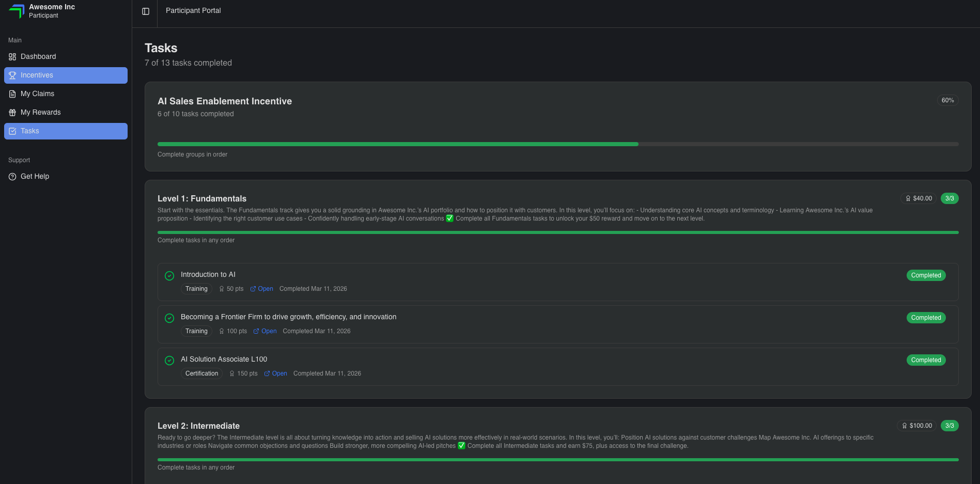
Task: Click the Participant Portal header text
Action: pyautogui.click(x=193, y=11)
